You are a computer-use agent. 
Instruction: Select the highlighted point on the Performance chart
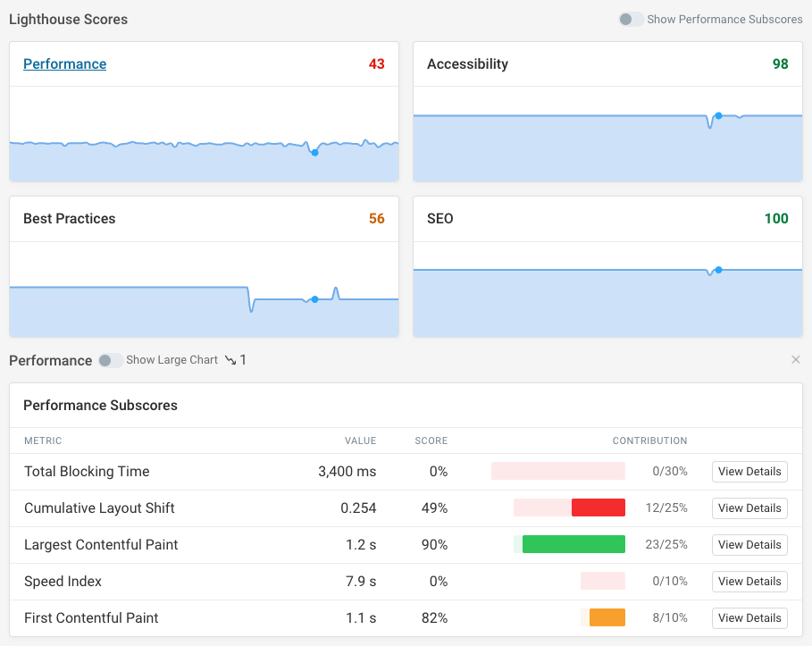point(314,153)
